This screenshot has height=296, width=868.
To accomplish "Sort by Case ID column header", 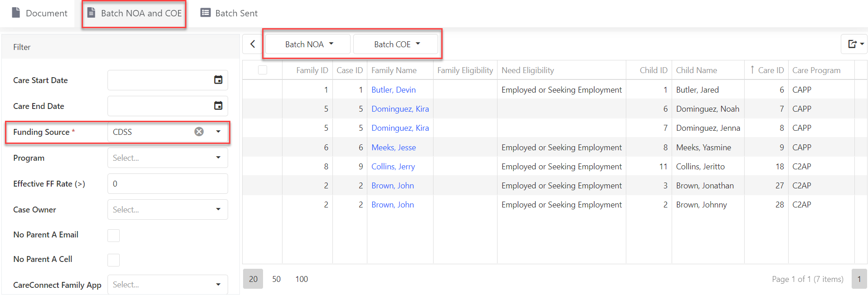I will tap(350, 70).
